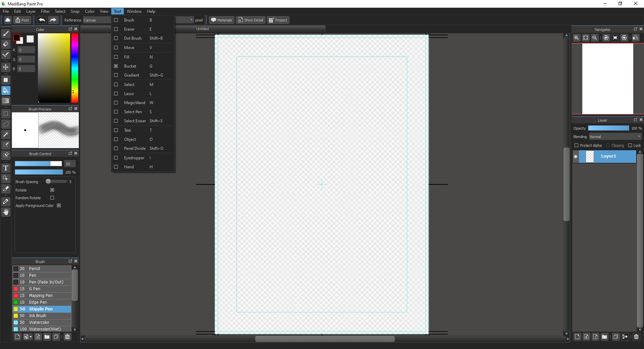Enable the Random Rotate checkbox
644x349 pixels.
pyautogui.click(x=52, y=198)
